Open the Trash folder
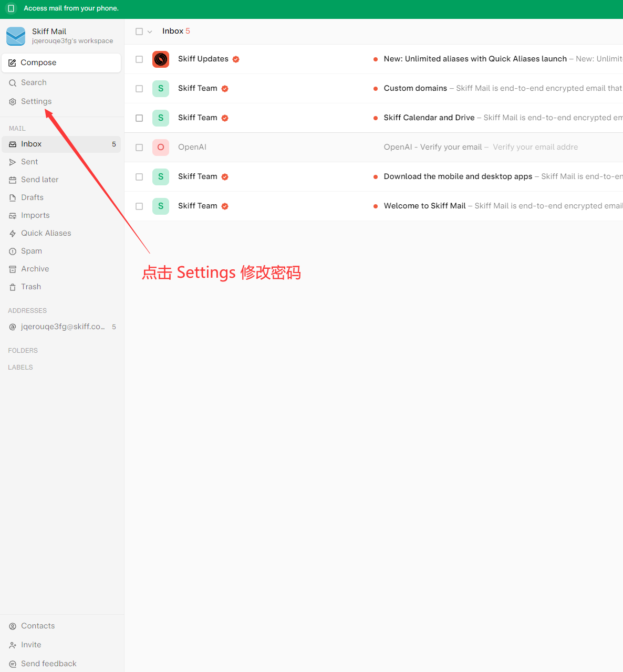 [x=61, y=287]
